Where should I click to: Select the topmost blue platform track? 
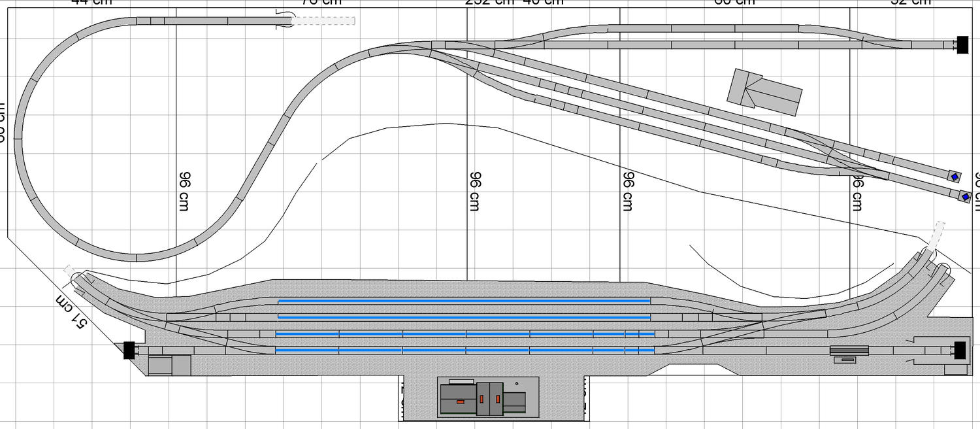464,301
